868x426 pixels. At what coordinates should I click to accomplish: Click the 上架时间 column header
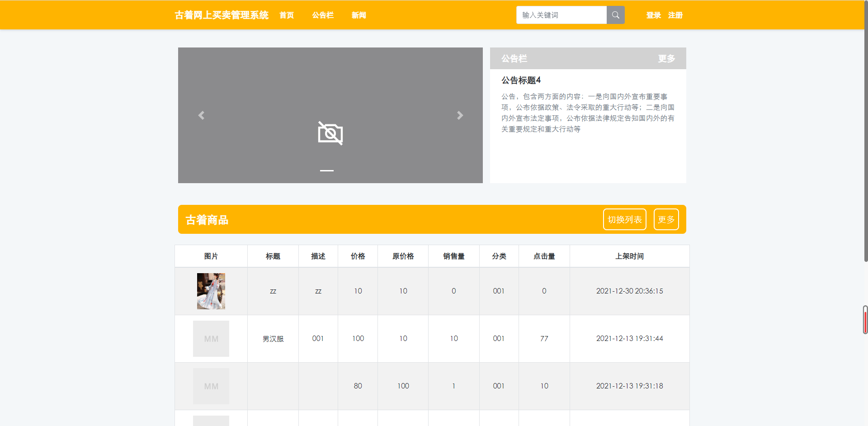pyautogui.click(x=630, y=256)
